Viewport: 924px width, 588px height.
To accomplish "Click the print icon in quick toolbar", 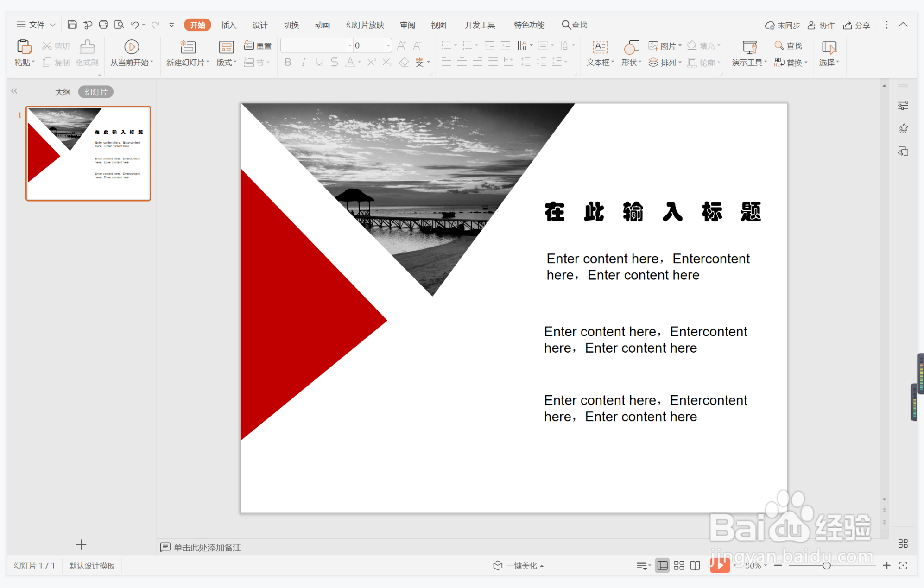I will click(103, 25).
